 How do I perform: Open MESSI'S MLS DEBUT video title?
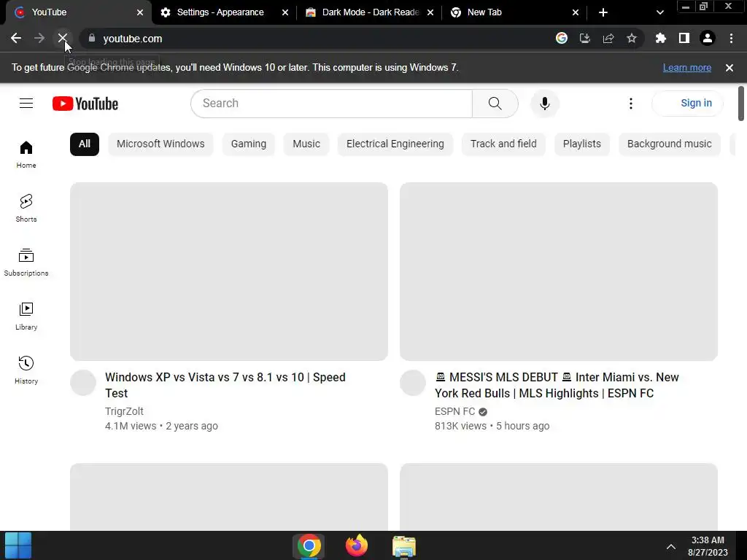(x=557, y=385)
